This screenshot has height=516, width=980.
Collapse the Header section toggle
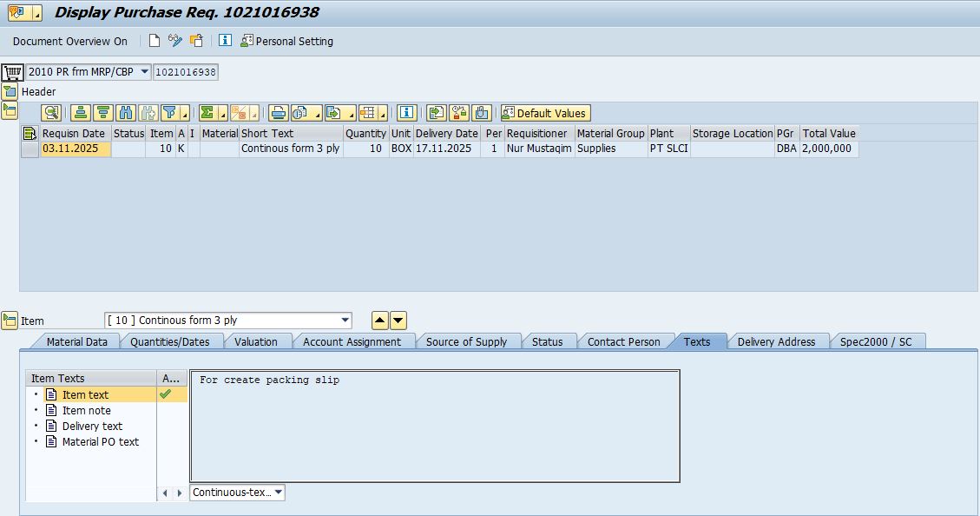(x=10, y=92)
